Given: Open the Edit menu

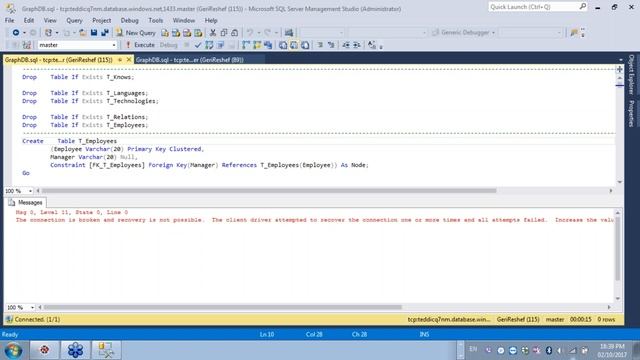Looking at the screenshot, I should 29,20.
